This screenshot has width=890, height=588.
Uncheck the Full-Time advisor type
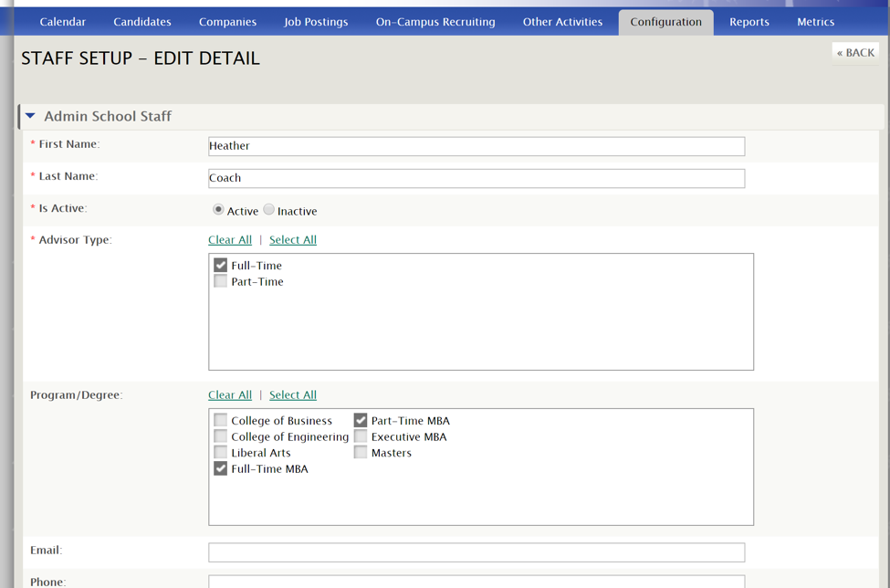tap(220, 265)
